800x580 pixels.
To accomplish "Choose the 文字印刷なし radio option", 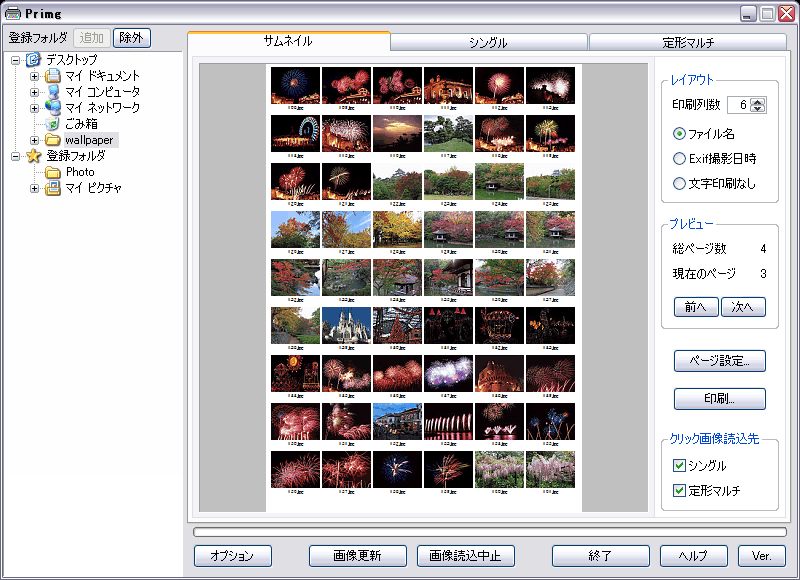I will coord(680,183).
